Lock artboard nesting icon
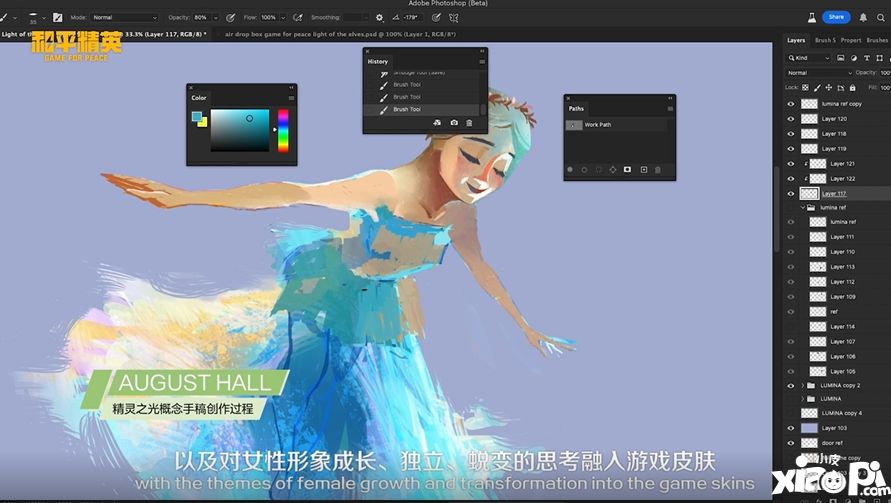Screen dimensions: 891x503 840,88
